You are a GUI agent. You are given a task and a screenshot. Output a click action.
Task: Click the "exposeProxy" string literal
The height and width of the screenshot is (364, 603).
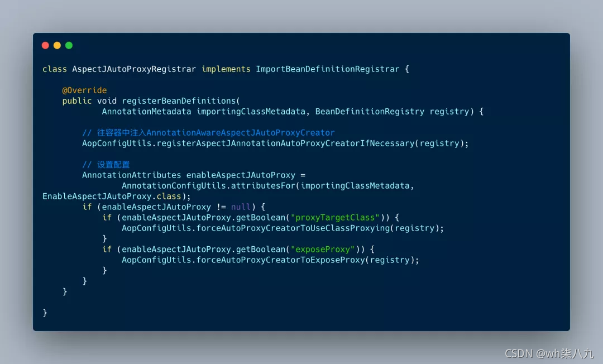(x=323, y=250)
